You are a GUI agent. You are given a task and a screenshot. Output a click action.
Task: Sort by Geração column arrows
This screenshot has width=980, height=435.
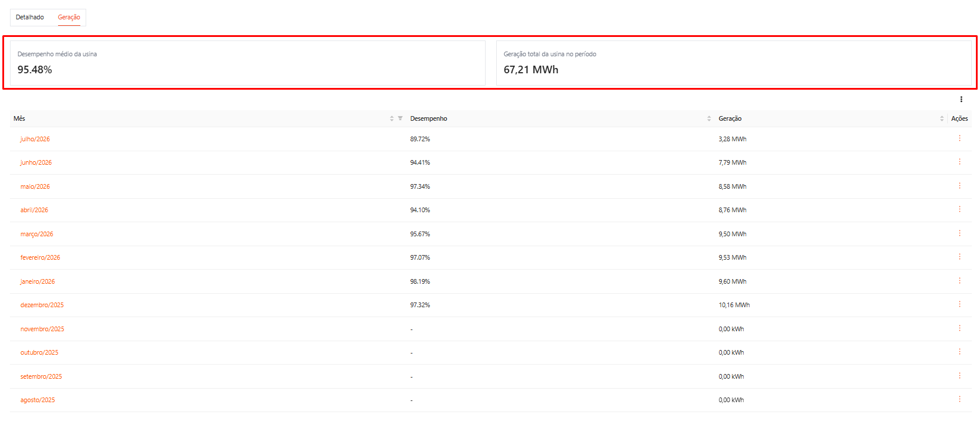coord(942,118)
